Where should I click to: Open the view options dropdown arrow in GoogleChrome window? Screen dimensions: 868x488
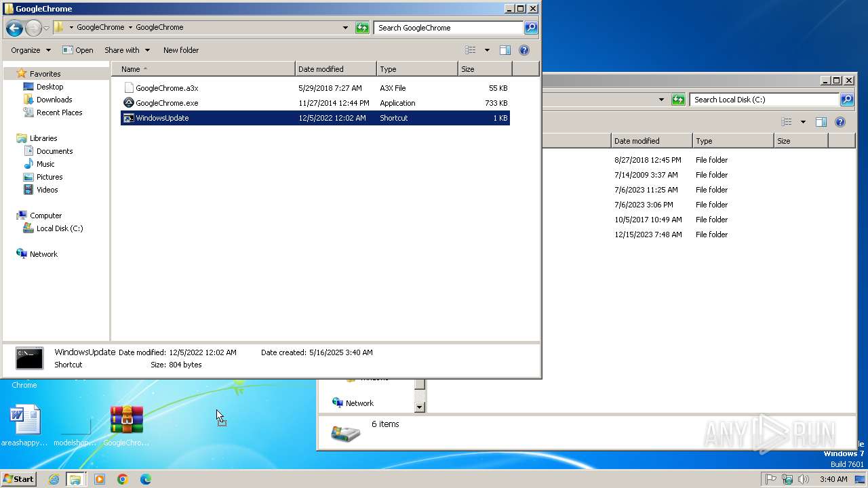click(x=487, y=50)
